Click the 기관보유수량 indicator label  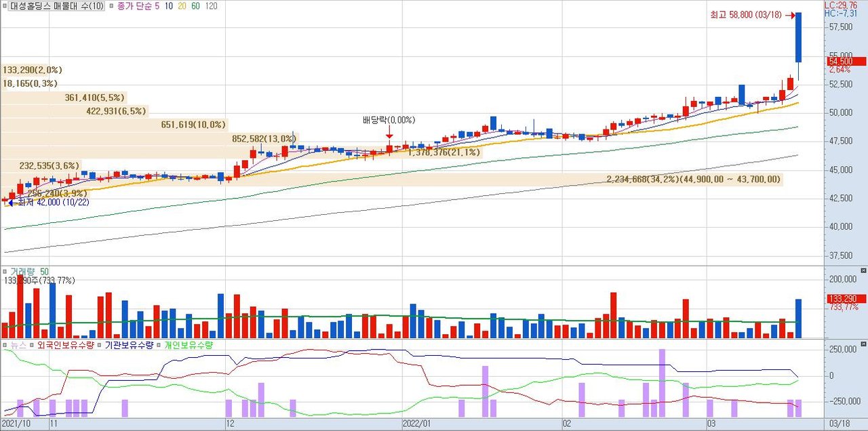129,345
